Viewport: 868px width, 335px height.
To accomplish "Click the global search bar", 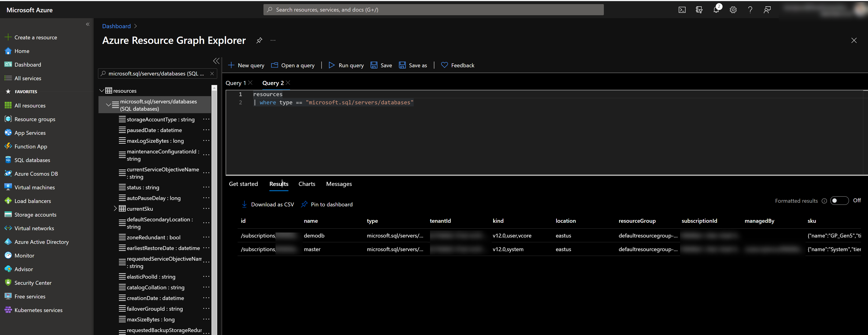I will coord(433,10).
